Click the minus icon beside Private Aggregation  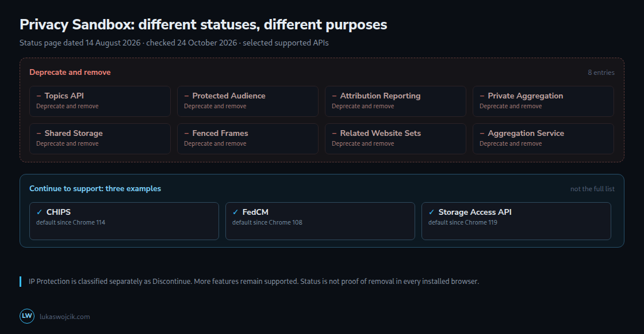click(x=482, y=96)
